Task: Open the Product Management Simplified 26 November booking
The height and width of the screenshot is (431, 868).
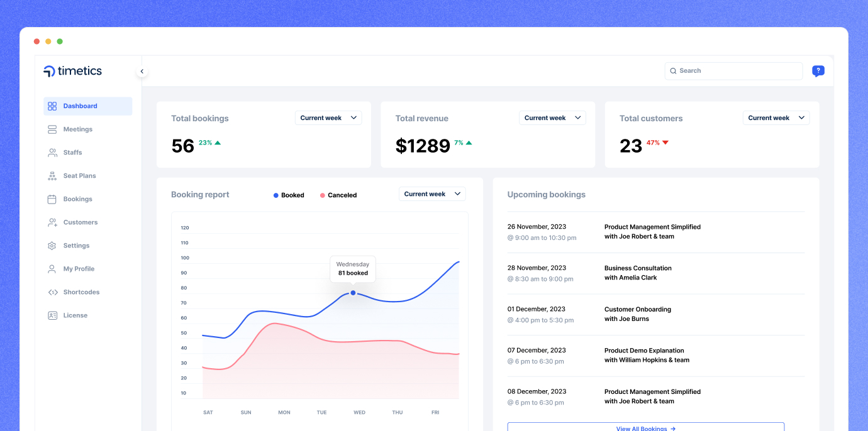Action: pyautogui.click(x=652, y=232)
